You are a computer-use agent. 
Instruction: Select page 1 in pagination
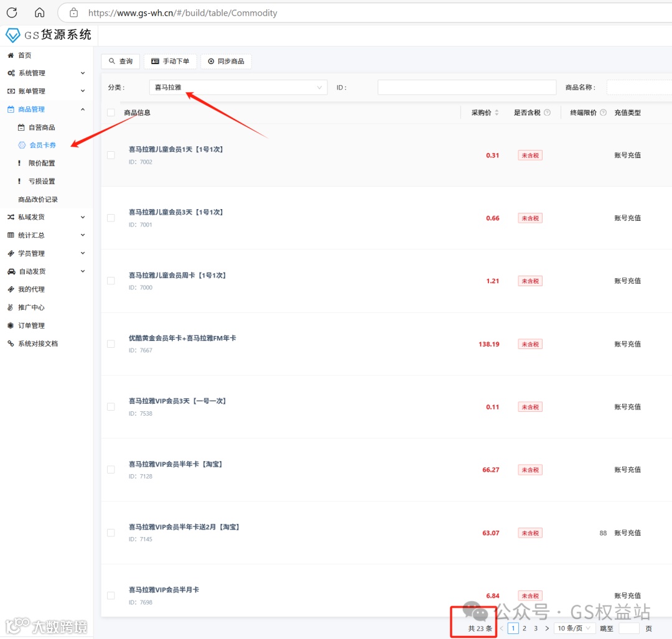(513, 628)
